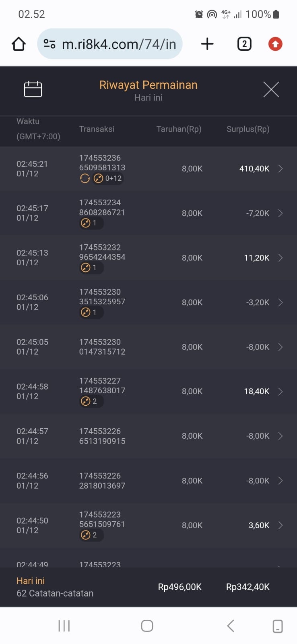Expand the 02:45:17 row showing -7,20K
297x644 pixels.
click(280, 213)
